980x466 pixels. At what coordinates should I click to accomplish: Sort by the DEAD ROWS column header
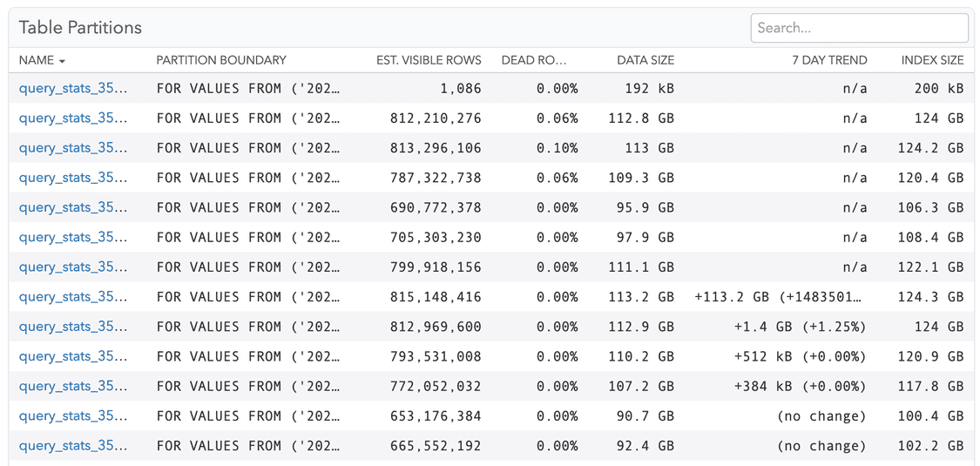(x=533, y=61)
